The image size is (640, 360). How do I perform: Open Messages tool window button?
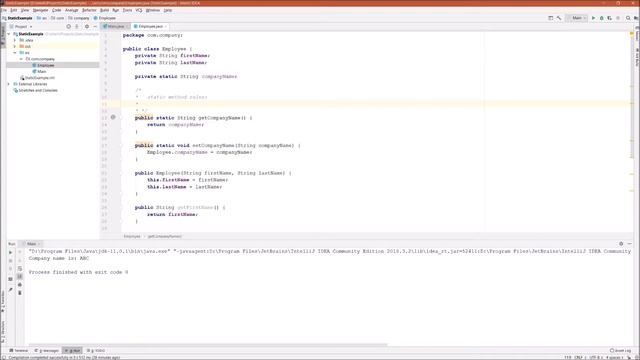tap(47, 351)
